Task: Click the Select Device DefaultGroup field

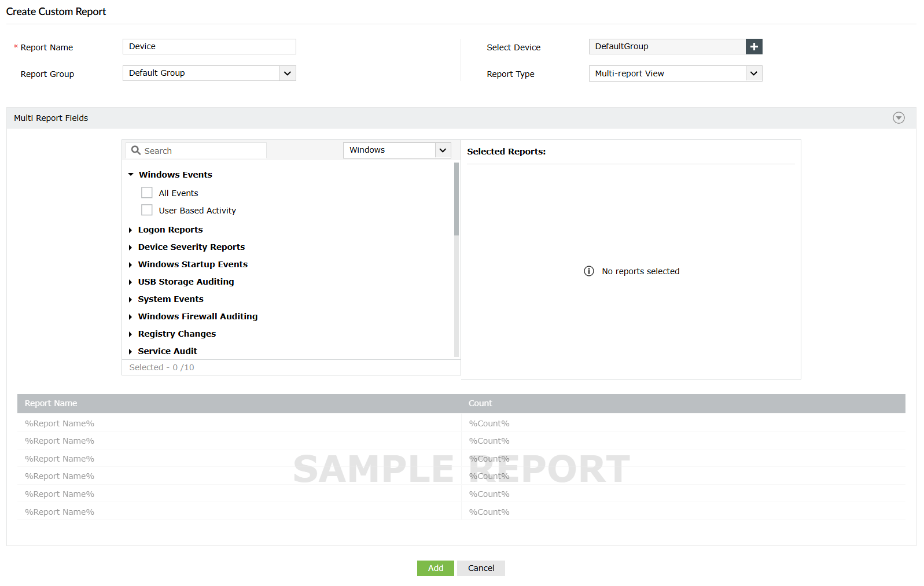Action: click(667, 46)
